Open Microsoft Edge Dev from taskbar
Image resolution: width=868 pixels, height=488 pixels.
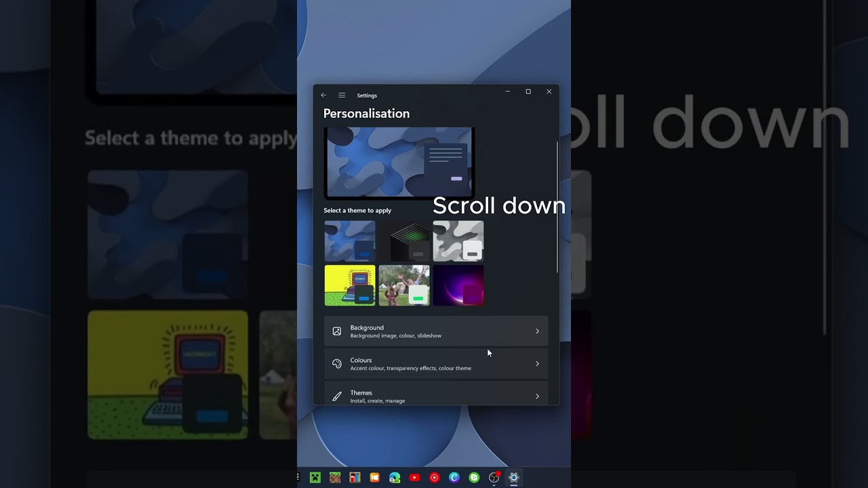pyautogui.click(x=395, y=478)
